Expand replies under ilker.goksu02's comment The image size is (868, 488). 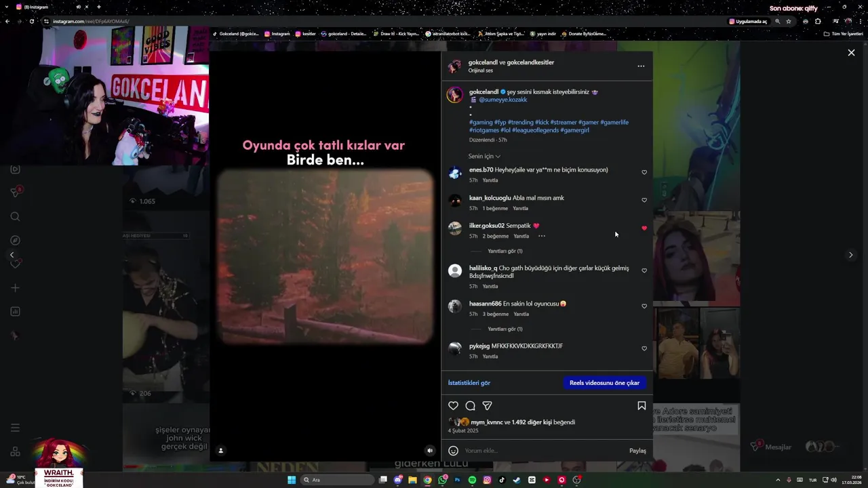tap(505, 251)
